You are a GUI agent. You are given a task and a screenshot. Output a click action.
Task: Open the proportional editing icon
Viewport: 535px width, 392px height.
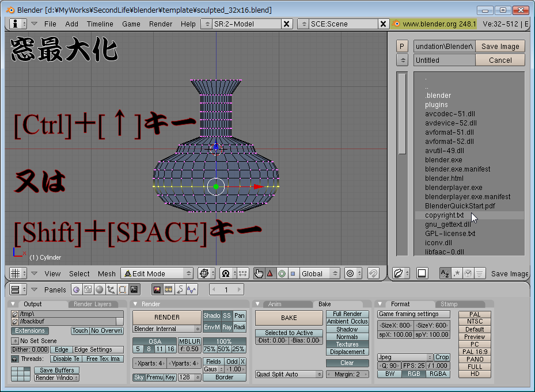tap(353, 273)
